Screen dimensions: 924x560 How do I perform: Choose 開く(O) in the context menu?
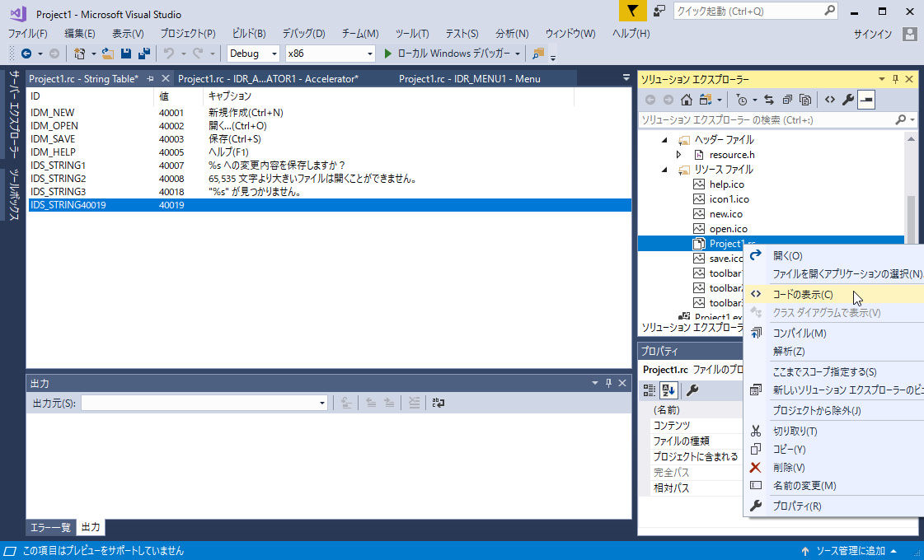pyautogui.click(x=787, y=256)
